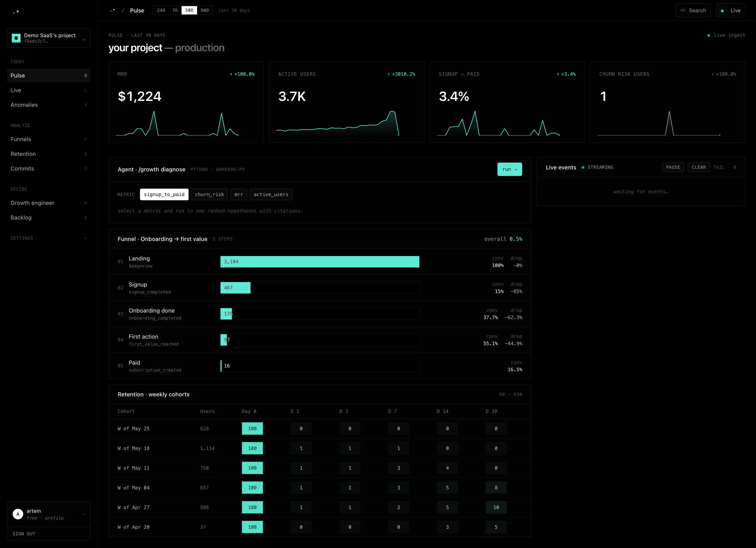The height and width of the screenshot is (548, 756).
Task: Select the 7D time range
Action: coord(175,10)
